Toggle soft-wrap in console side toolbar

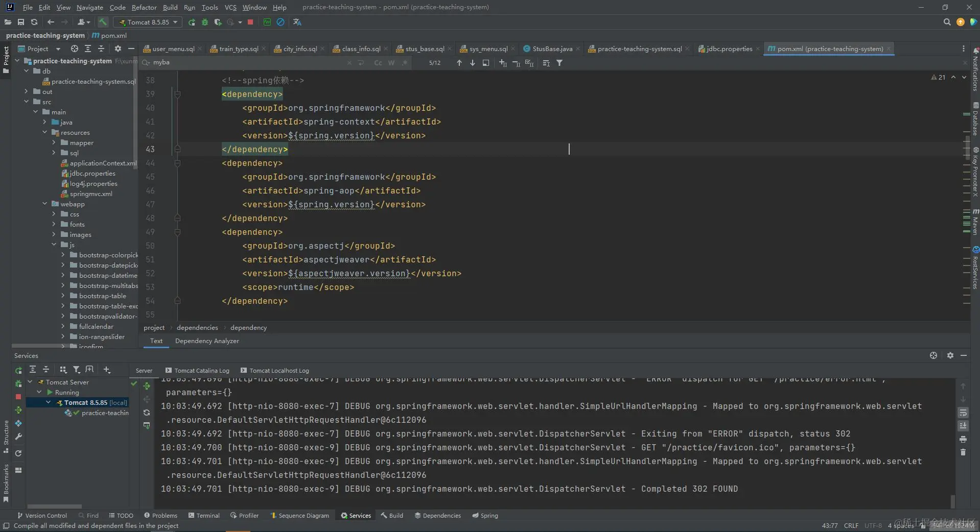[x=963, y=413]
